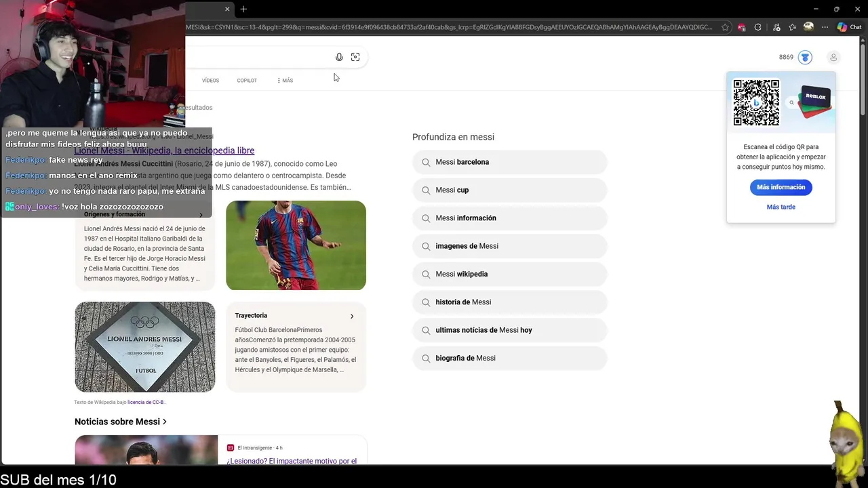This screenshot has width=868, height=488.
Task: Open the Edge three-dot settings menu
Action: click(825, 27)
